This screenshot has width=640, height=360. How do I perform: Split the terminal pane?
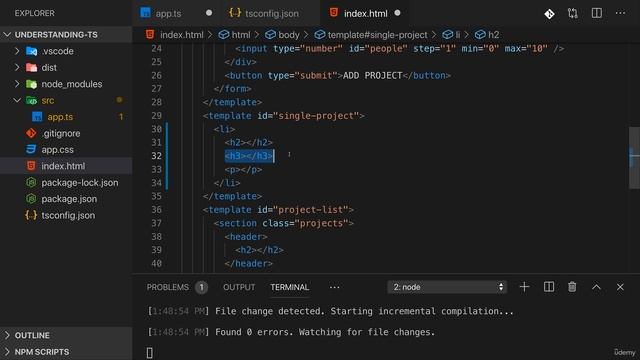tap(549, 287)
